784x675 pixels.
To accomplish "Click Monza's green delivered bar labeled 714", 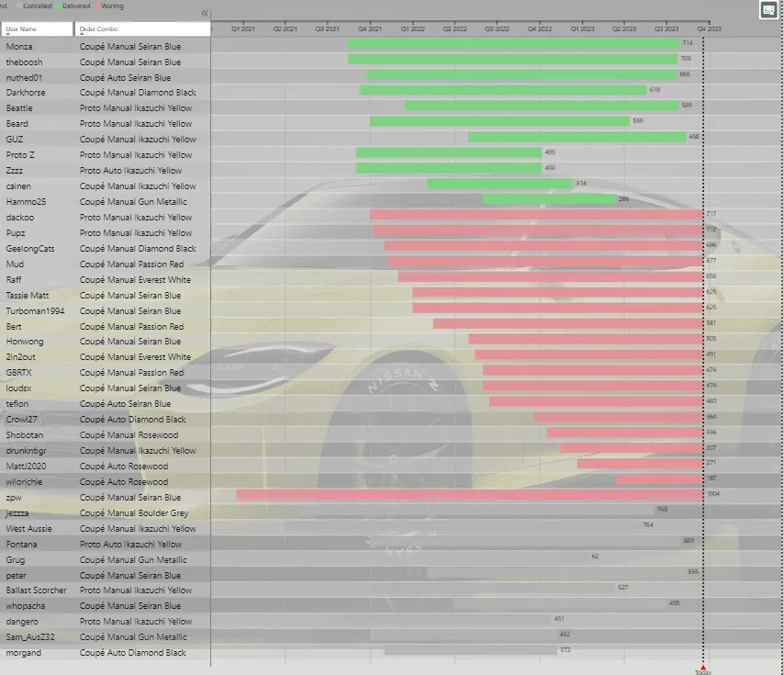I will click(513, 44).
